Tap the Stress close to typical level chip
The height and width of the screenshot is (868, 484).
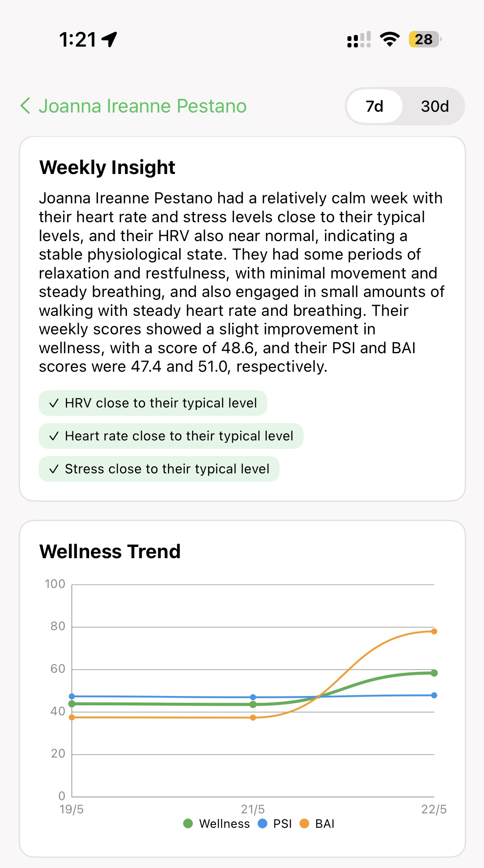coord(159,469)
